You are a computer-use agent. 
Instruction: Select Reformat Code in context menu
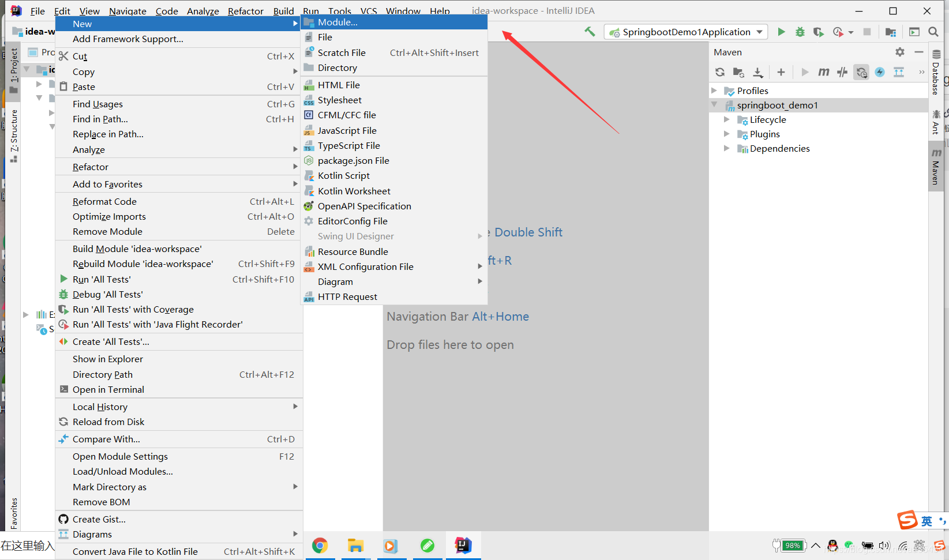click(x=179, y=201)
